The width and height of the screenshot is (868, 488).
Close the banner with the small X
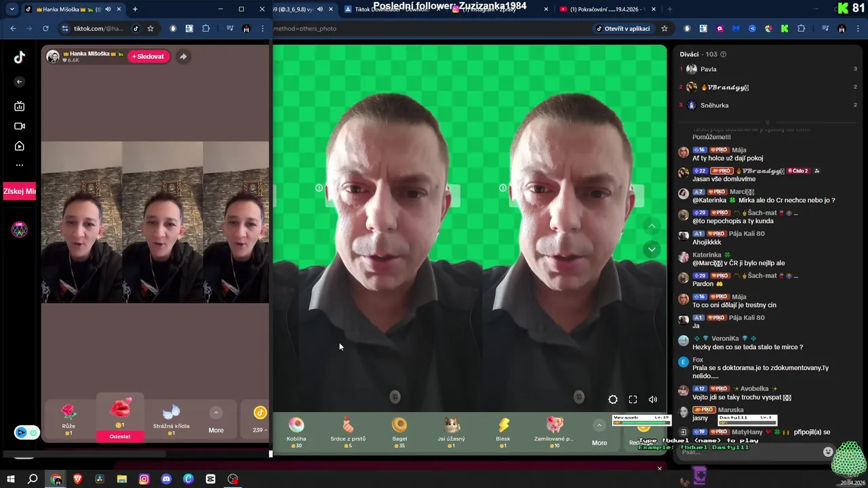tap(659, 468)
